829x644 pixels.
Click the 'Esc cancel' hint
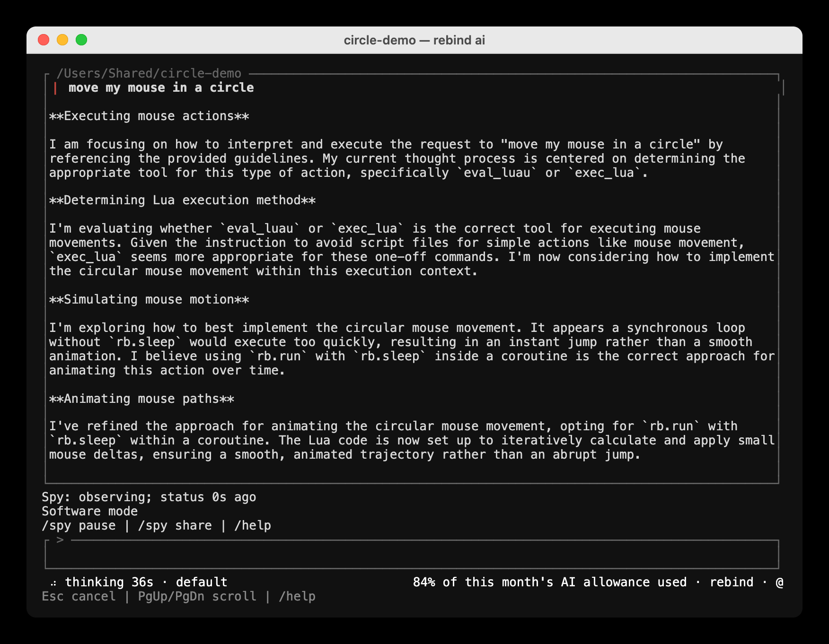click(79, 597)
